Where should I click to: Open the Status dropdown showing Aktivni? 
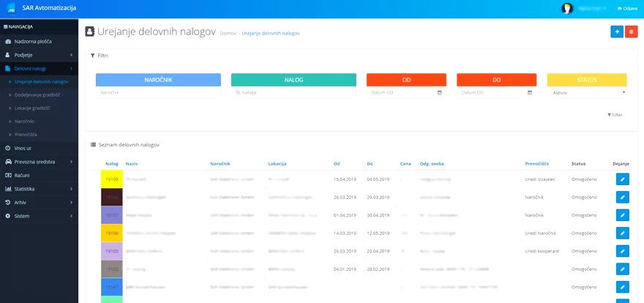[x=587, y=93]
